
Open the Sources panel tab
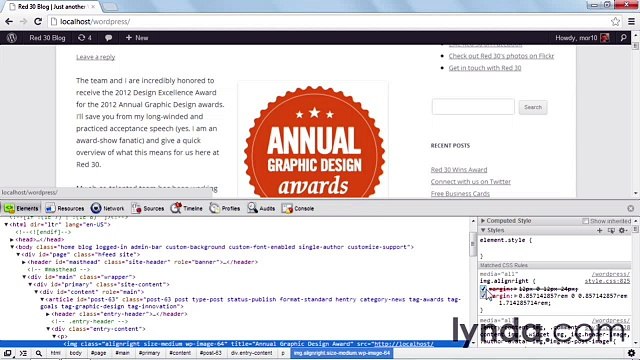[148, 208]
